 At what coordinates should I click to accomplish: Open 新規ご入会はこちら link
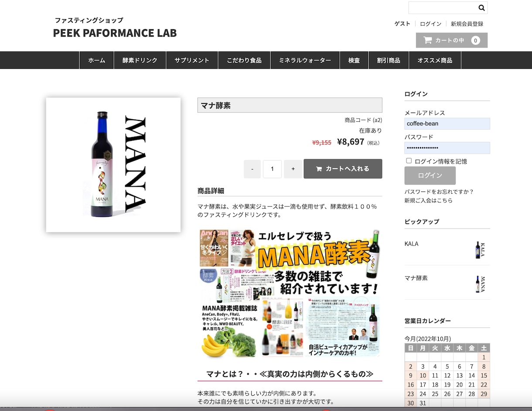[428, 200]
